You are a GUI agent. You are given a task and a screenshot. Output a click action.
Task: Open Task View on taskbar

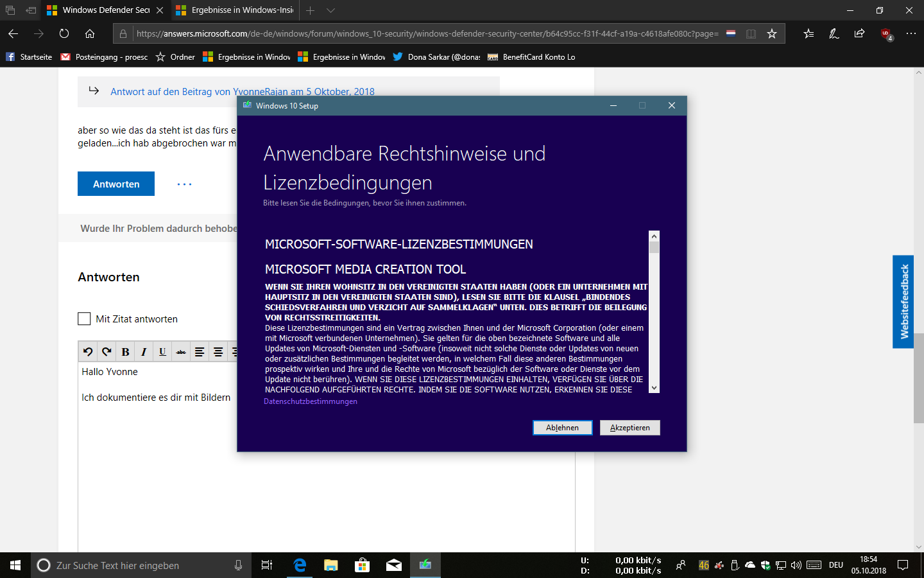(x=267, y=565)
